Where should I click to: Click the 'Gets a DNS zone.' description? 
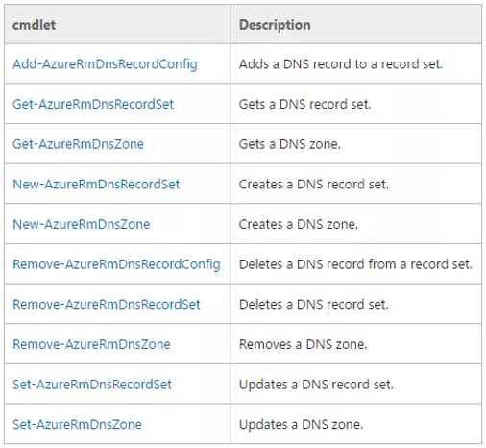pos(290,144)
